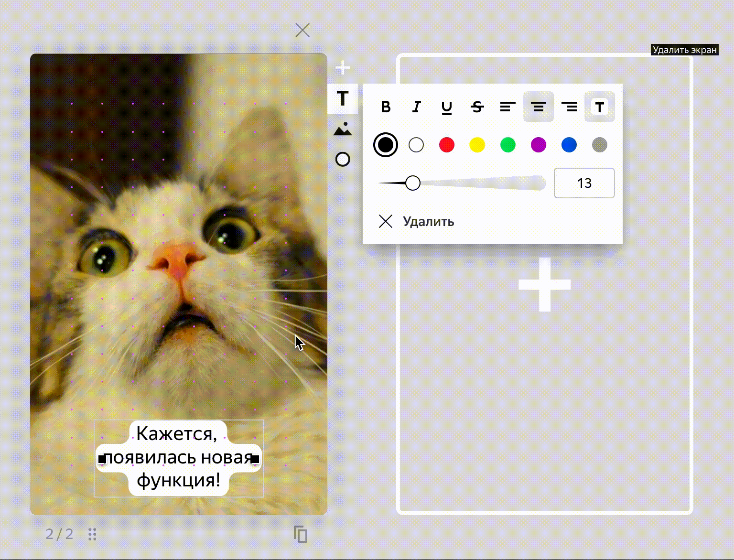Select the white color swatch
The image size is (734, 560).
click(416, 145)
